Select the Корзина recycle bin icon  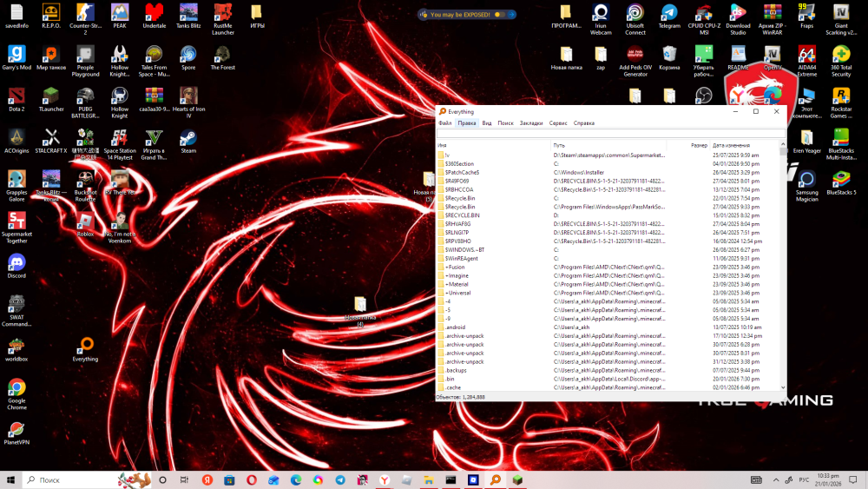click(669, 58)
